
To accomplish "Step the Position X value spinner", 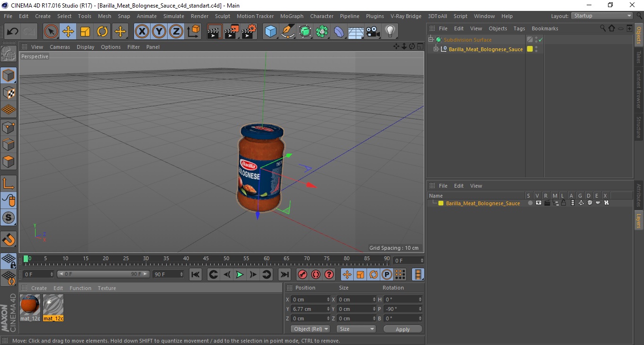I will [329, 300].
